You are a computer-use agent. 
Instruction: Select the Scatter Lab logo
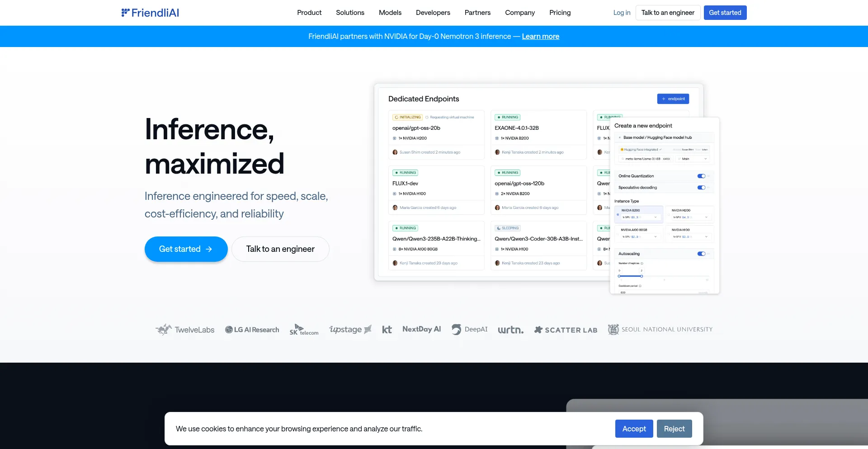pyautogui.click(x=565, y=330)
